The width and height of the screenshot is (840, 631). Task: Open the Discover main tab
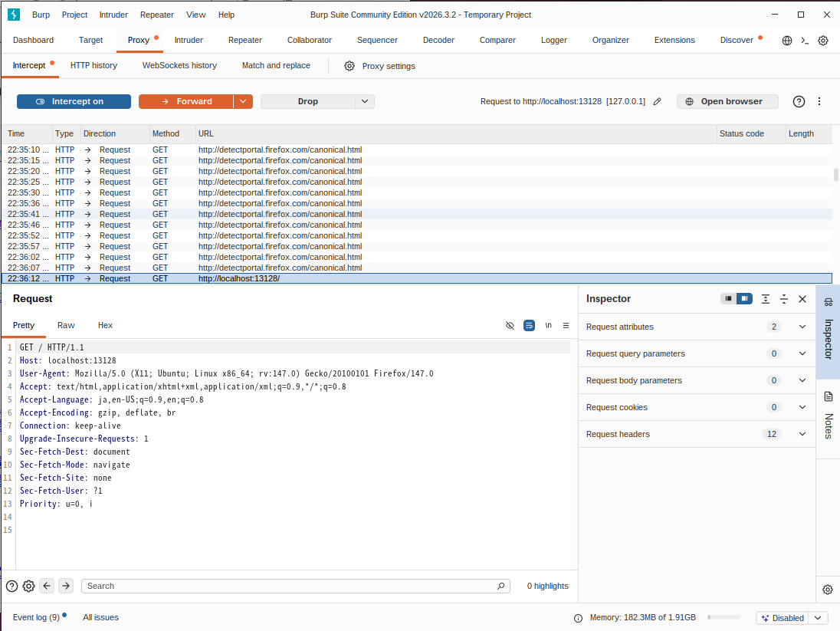coord(737,40)
